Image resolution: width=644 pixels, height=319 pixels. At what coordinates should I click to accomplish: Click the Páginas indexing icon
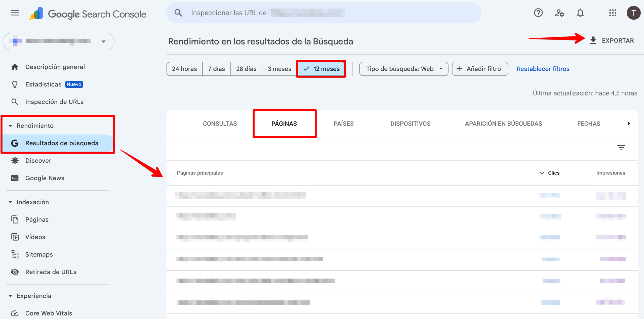pyautogui.click(x=15, y=219)
